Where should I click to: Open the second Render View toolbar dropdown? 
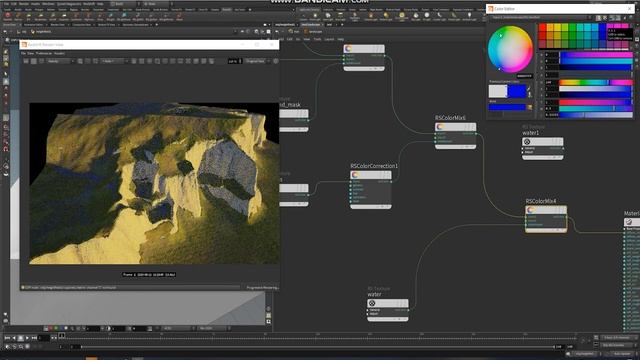click(x=115, y=61)
